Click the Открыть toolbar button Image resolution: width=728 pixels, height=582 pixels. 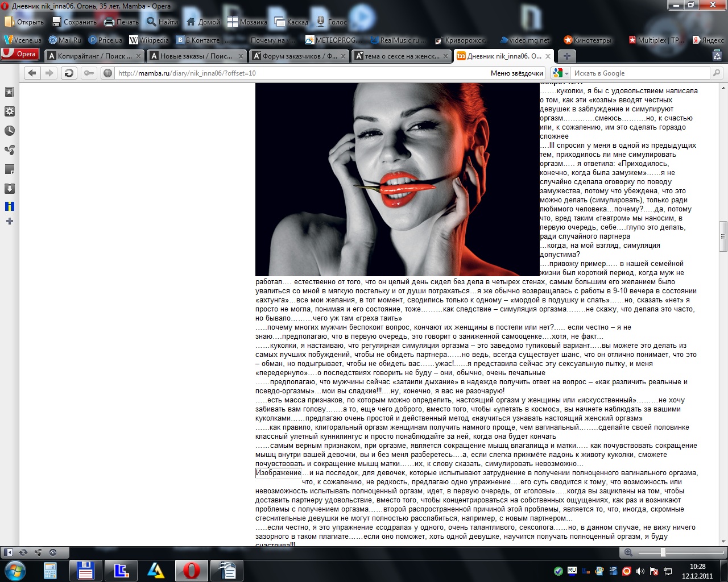click(x=24, y=22)
